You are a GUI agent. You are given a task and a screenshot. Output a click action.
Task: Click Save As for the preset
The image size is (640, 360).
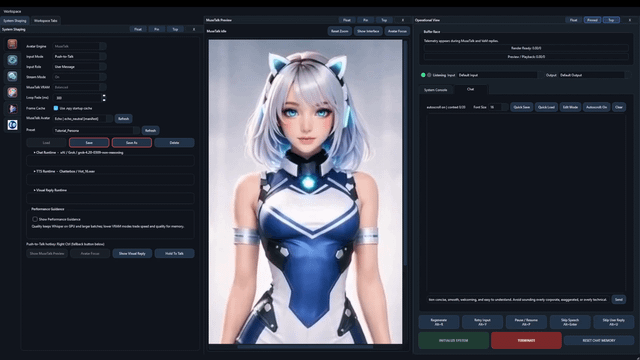[x=132, y=142]
